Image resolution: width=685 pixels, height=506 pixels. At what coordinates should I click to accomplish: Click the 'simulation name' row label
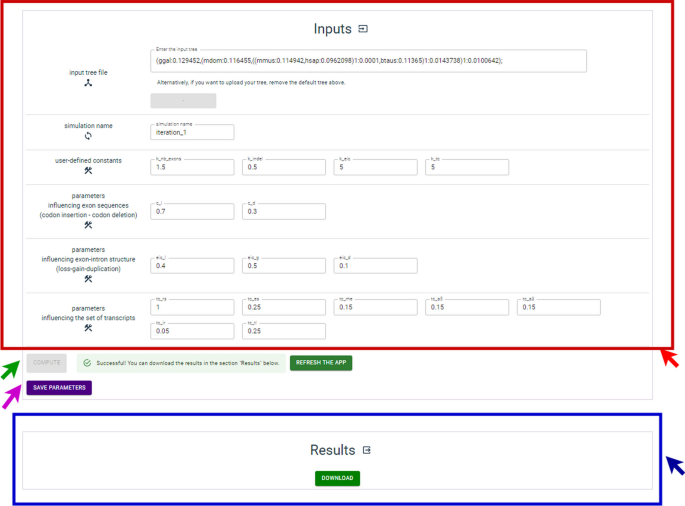(88, 126)
